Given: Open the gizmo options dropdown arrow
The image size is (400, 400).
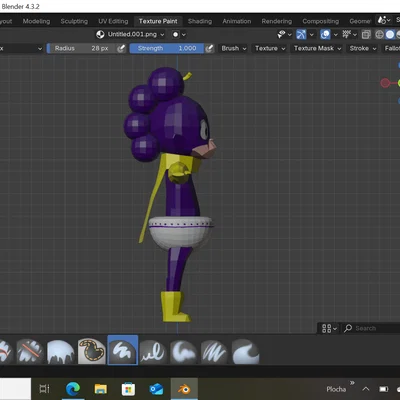Looking at the screenshot, I should click(311, 34).
